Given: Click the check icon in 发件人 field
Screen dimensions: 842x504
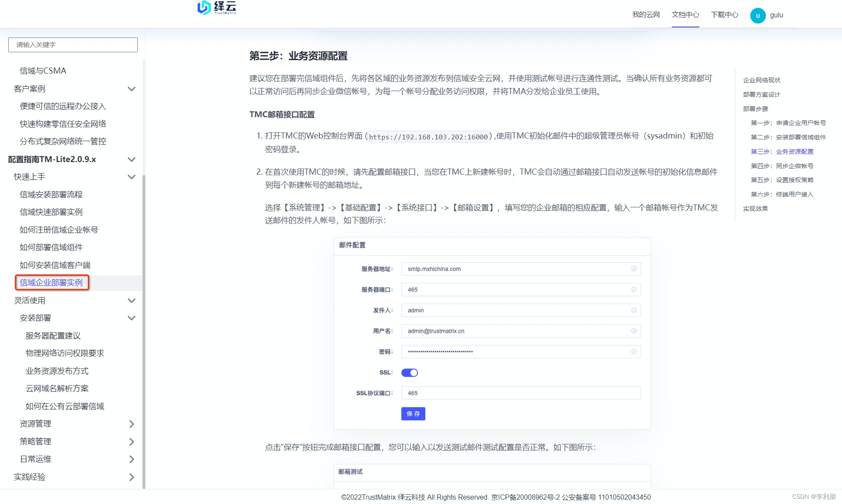Looking at the screenshot, I should (634, 310).
